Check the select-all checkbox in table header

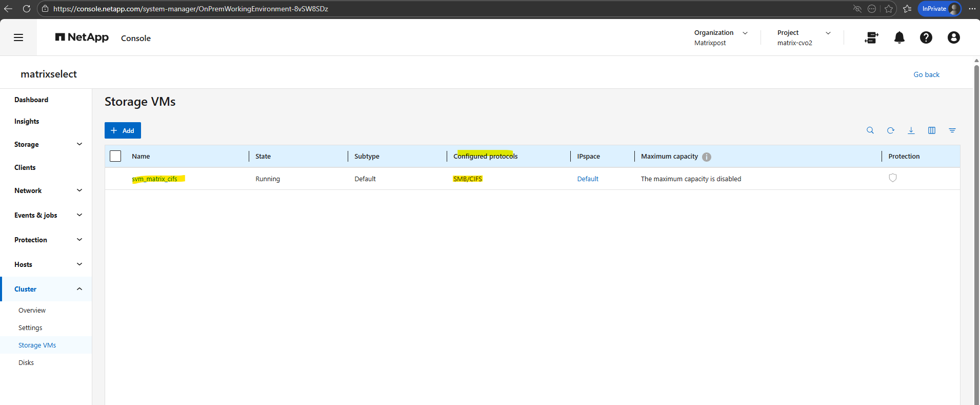point(115,156)
